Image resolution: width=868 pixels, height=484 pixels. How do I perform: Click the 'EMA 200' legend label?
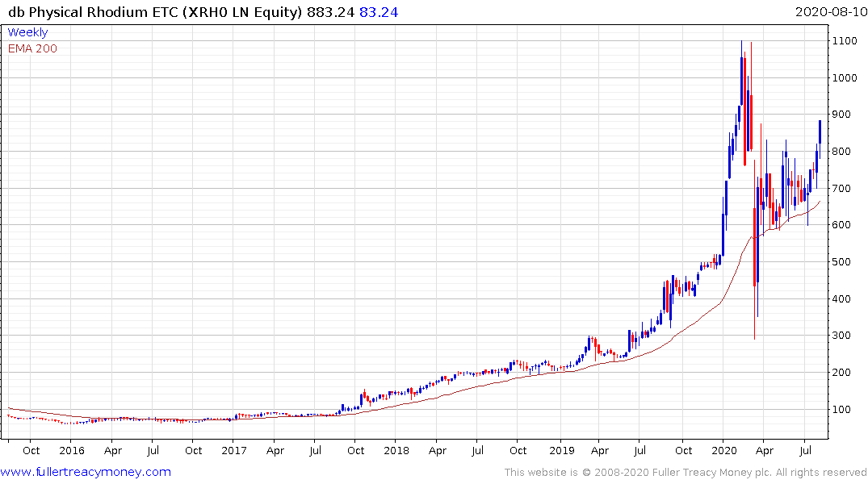pos(32,48)
